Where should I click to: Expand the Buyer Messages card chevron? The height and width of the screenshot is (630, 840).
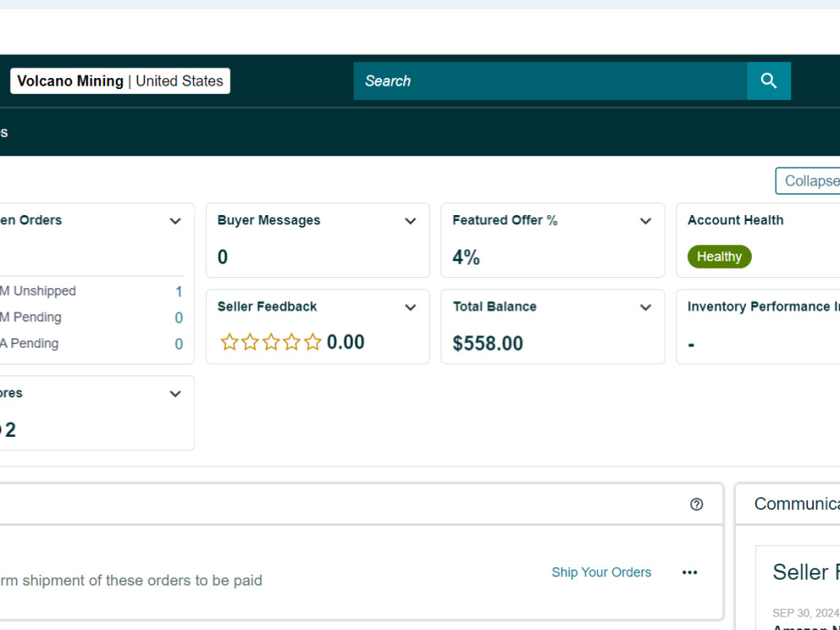click(x=411, y=221)
